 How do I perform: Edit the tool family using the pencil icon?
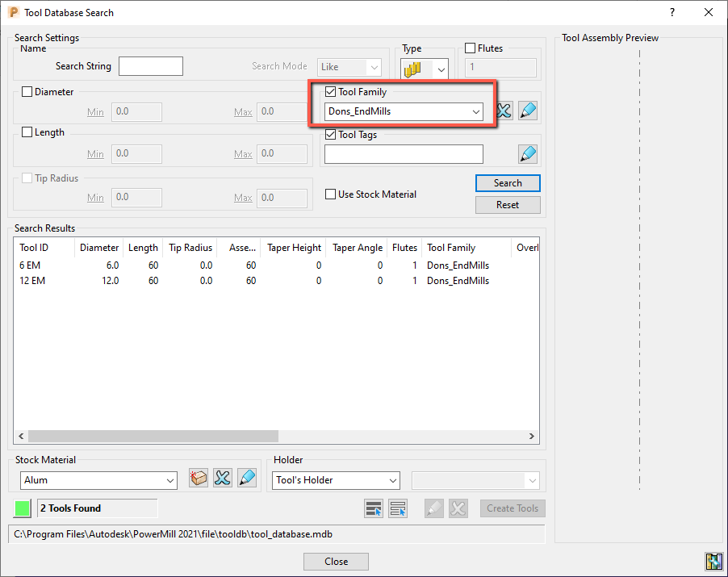tap(527, 111)
